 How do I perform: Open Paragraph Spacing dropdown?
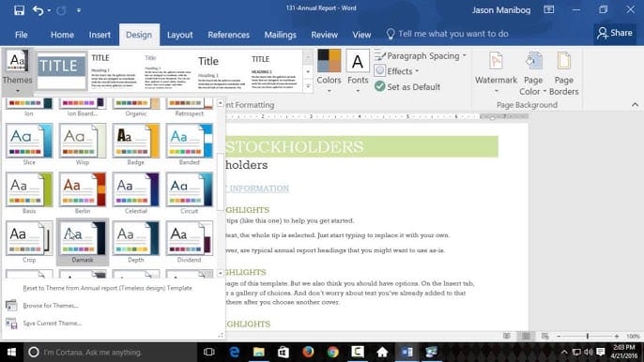(421, 56)
